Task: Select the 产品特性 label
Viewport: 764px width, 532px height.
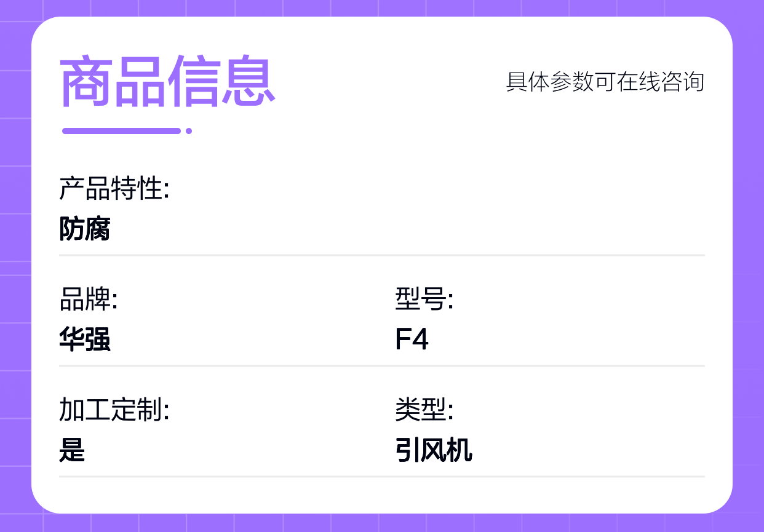Action: tap(114, 188)
